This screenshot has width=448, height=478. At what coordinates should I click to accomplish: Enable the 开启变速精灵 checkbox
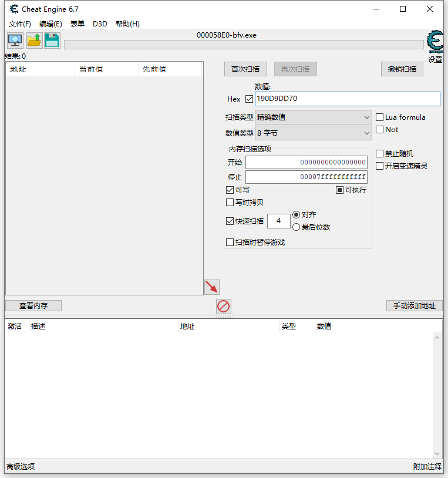coord(379,166)
